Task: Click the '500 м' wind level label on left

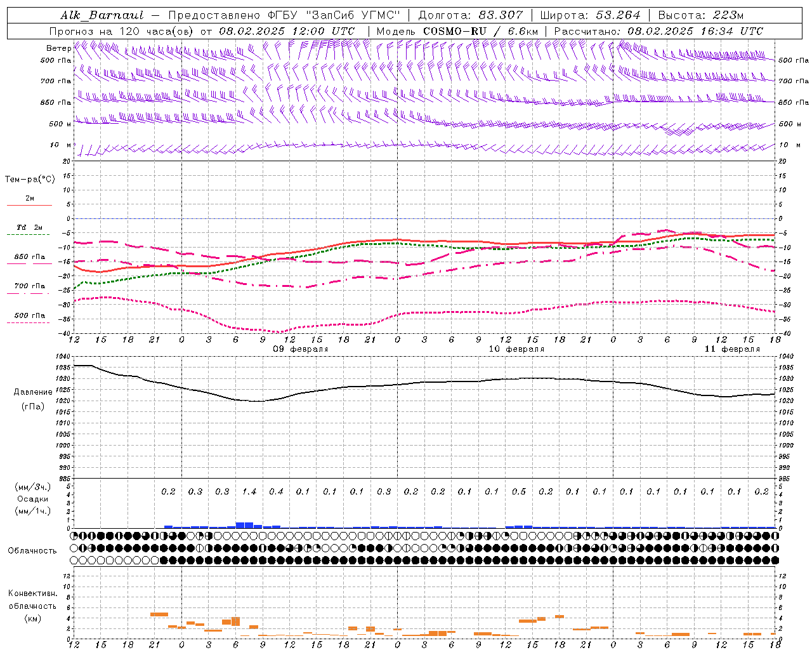Action: coord(60,124)
